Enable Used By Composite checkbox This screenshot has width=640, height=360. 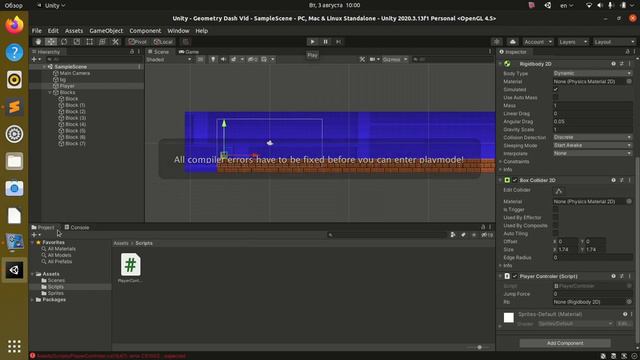[x=556, y=225]
